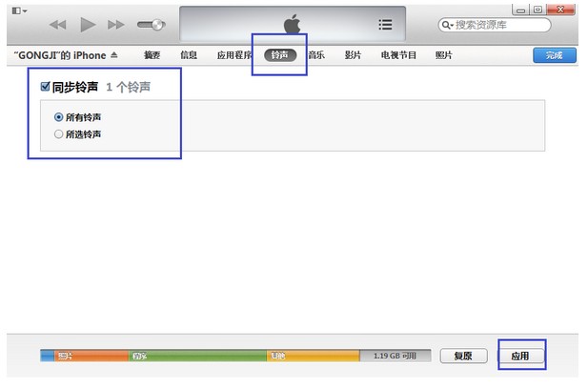Select the 铃声 tab

(x=280, y=55)
